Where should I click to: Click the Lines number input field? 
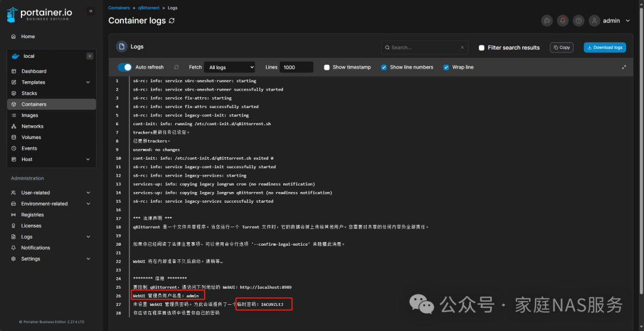pyautogui.click(x=296, y=67)
